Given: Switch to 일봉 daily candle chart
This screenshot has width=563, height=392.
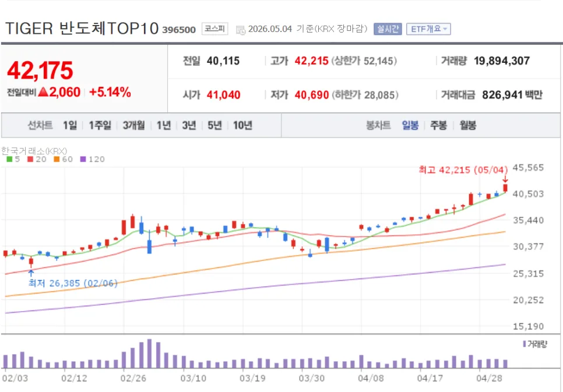Looking at the screenshot, I should coord(410,125).
